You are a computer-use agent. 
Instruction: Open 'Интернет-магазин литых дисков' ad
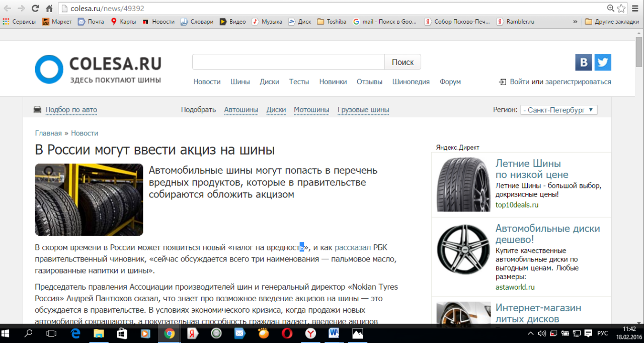(x=538, y=313)
